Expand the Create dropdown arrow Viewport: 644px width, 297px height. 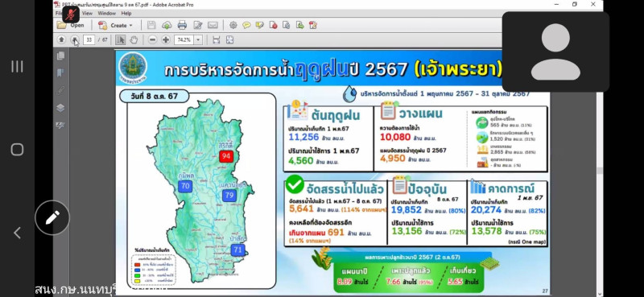(131, 26)
